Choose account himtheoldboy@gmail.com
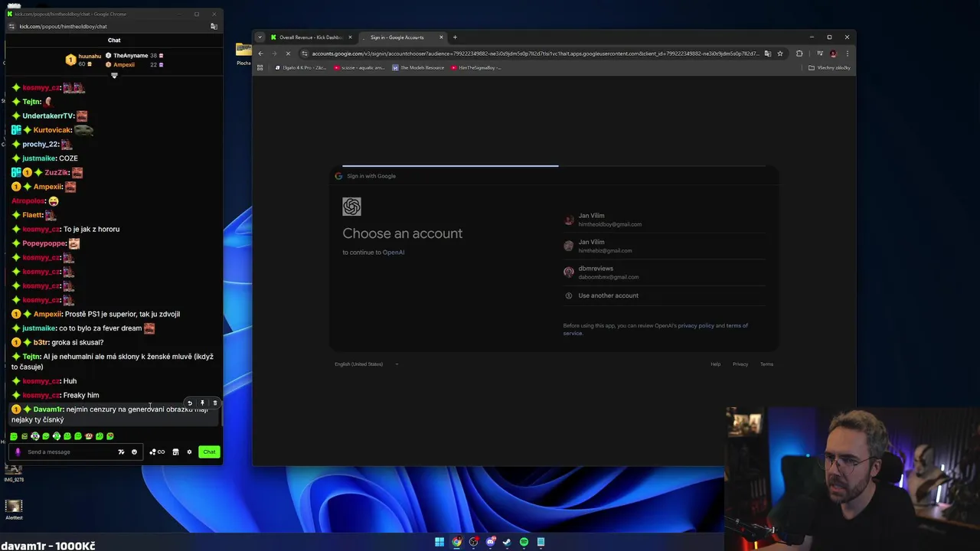 664,220
